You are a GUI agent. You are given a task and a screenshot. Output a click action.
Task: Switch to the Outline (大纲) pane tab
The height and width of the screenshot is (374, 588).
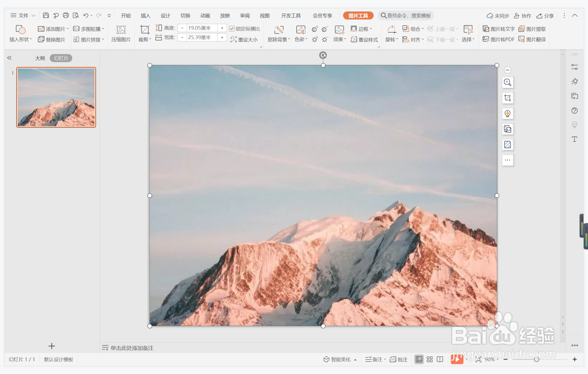40,58
